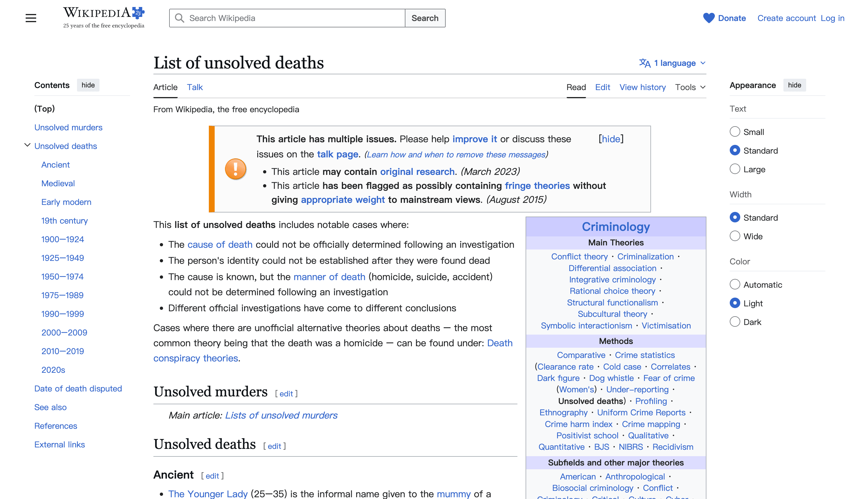Go to Medieval section in contents
Viewport: 868px width, 499px height.
pyautogui.click(x=58, y=183)
